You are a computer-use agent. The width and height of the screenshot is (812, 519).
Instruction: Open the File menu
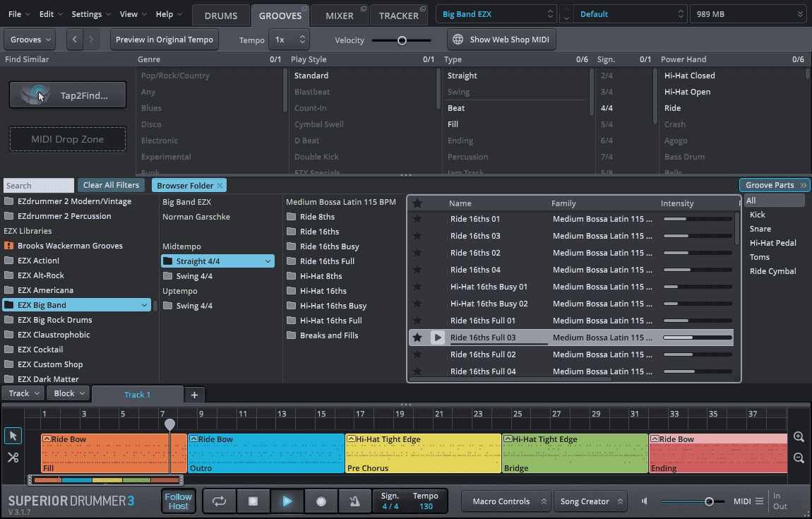(19, 14)
